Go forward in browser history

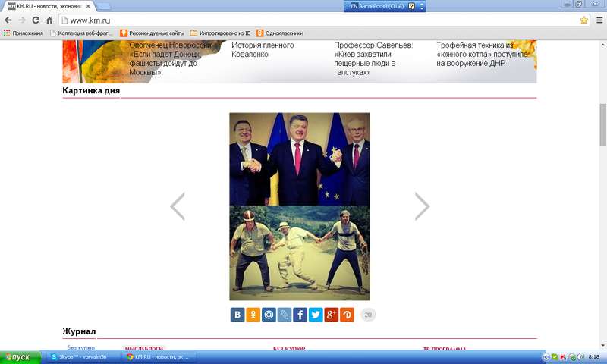22,20
